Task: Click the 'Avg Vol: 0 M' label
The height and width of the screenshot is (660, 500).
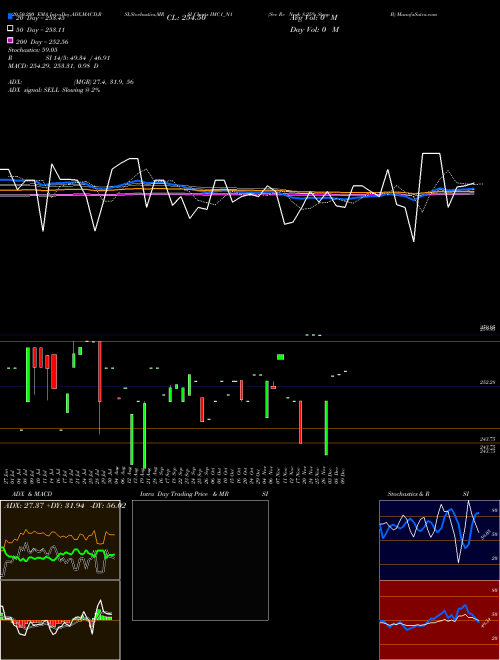Action: click(x=314, y=18)
